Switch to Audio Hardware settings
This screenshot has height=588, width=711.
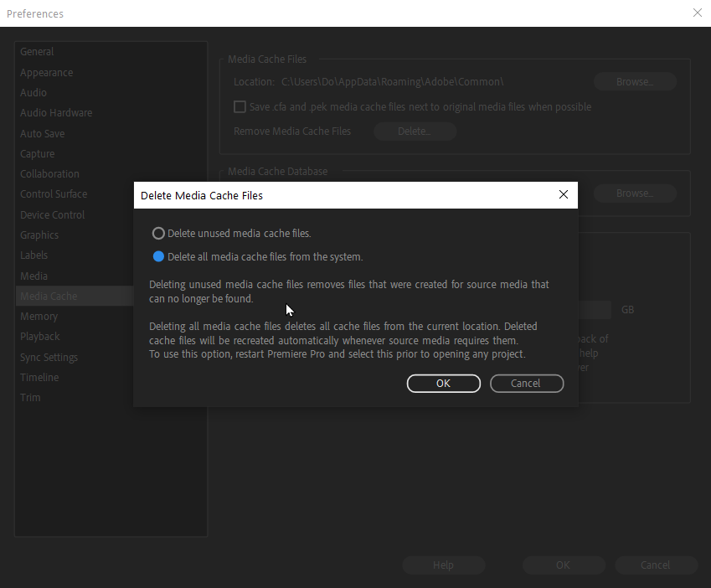tap(56, 112)
